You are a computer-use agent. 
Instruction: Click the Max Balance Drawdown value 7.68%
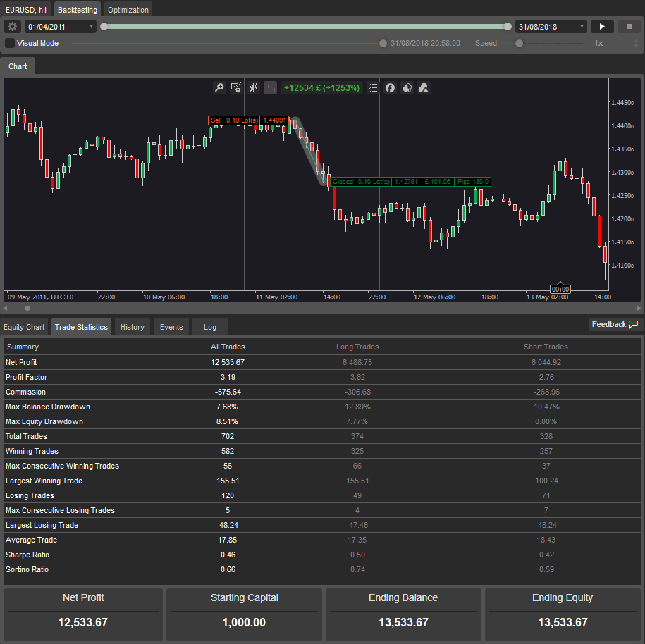click(227, 407)
